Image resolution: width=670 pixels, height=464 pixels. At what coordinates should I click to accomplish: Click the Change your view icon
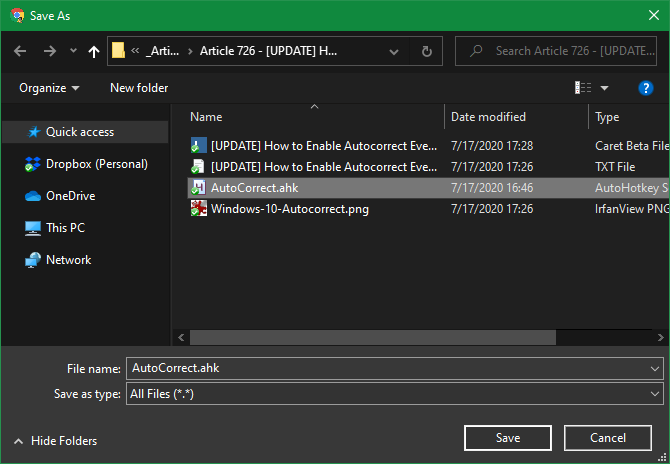[x=584, y=88]
